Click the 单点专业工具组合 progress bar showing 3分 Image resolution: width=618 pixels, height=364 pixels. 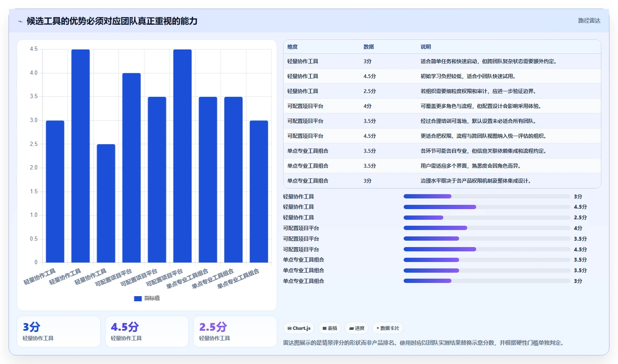487,281
